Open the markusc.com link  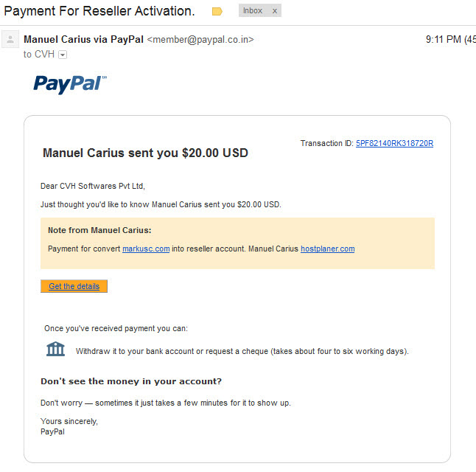146,249
